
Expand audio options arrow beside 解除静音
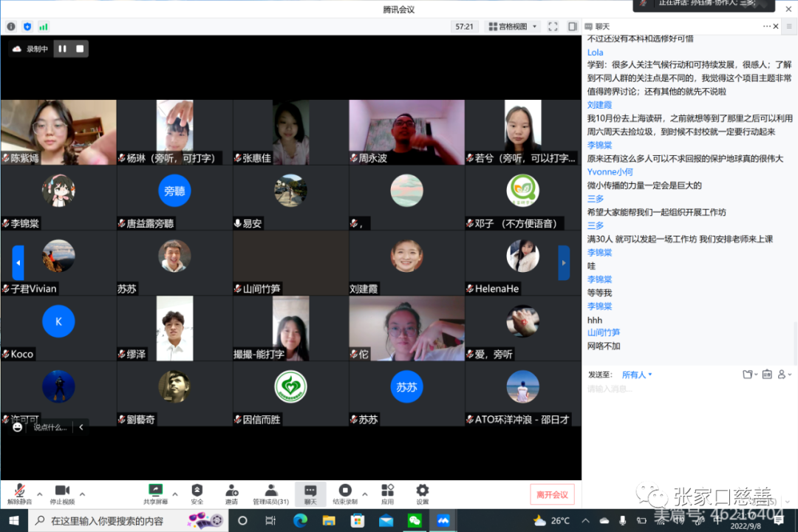point(39,494)
